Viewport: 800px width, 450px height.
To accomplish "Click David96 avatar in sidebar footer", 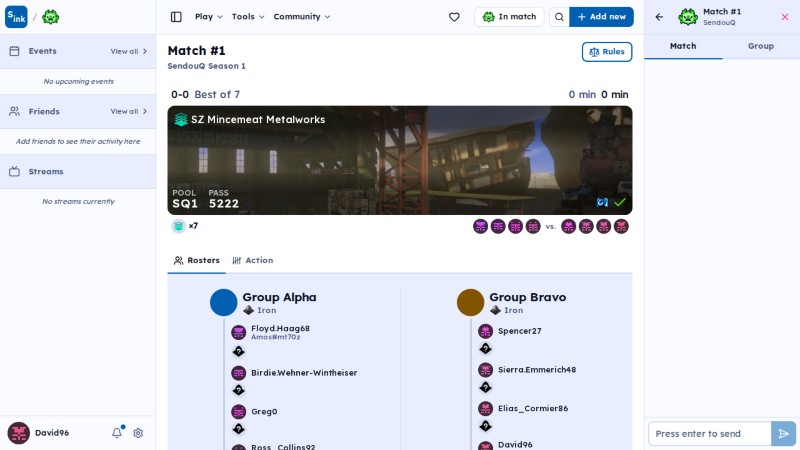I will pyautogui.click(x=18, y=433).
